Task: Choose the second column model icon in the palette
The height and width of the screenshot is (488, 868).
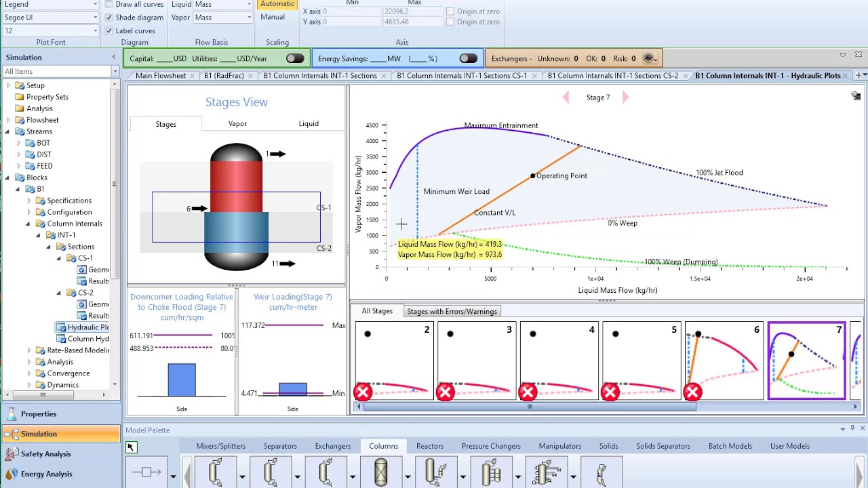Action: click(x=271, y=472)
